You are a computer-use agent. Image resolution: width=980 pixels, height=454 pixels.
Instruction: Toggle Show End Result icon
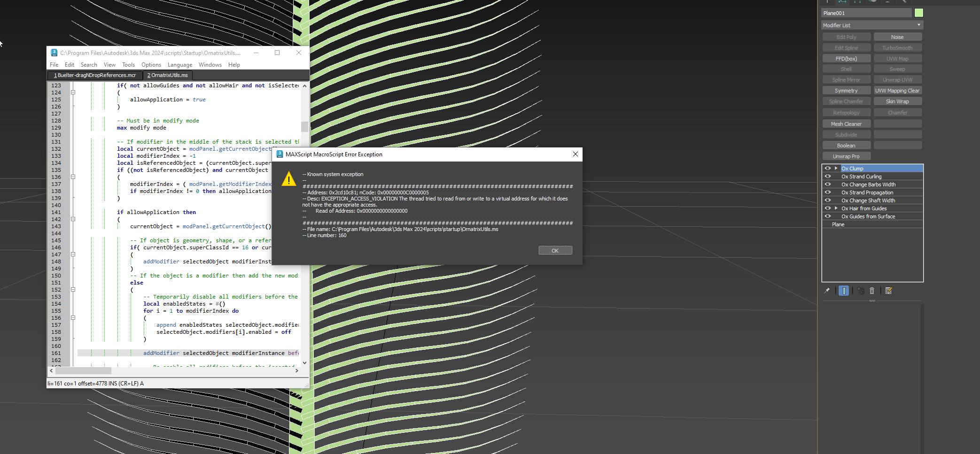coord(844,291)
